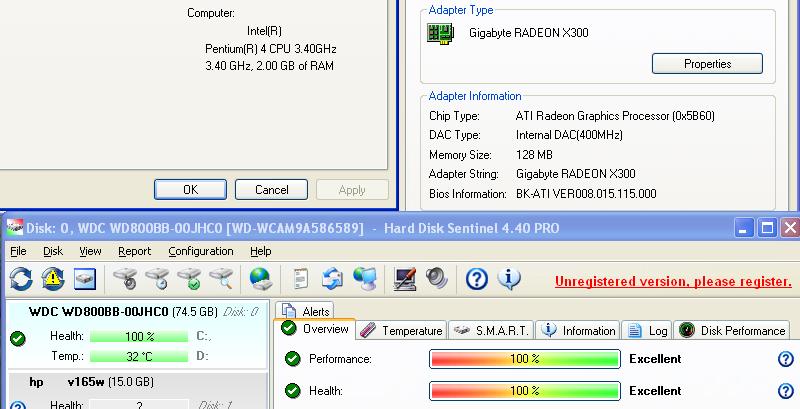800x409 pixels.
Task: Open the Log tab
Action: [x=647, y=330]
